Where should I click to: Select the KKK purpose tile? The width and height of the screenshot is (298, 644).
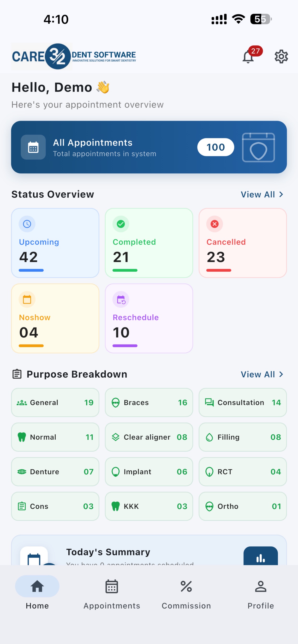pos(149,506)
